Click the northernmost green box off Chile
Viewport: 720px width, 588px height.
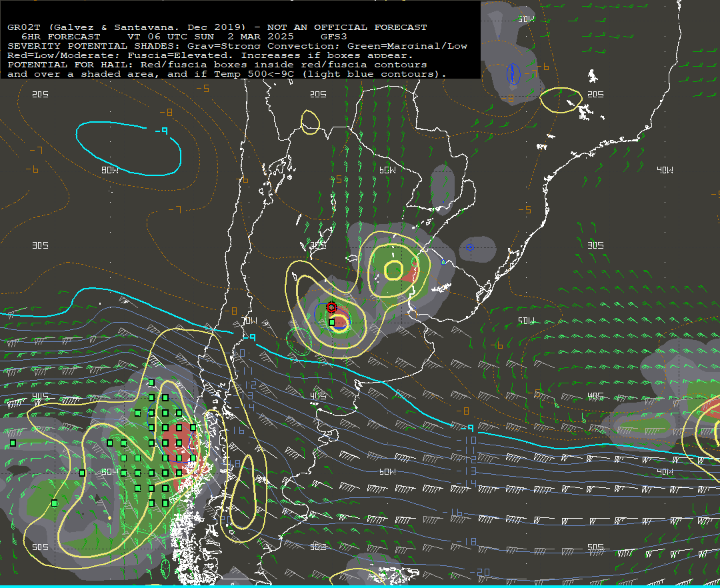coord(151,383)
